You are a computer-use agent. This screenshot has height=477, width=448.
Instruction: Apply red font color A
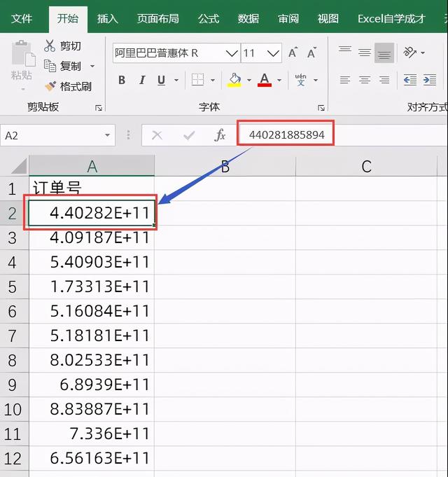point(265,80)
